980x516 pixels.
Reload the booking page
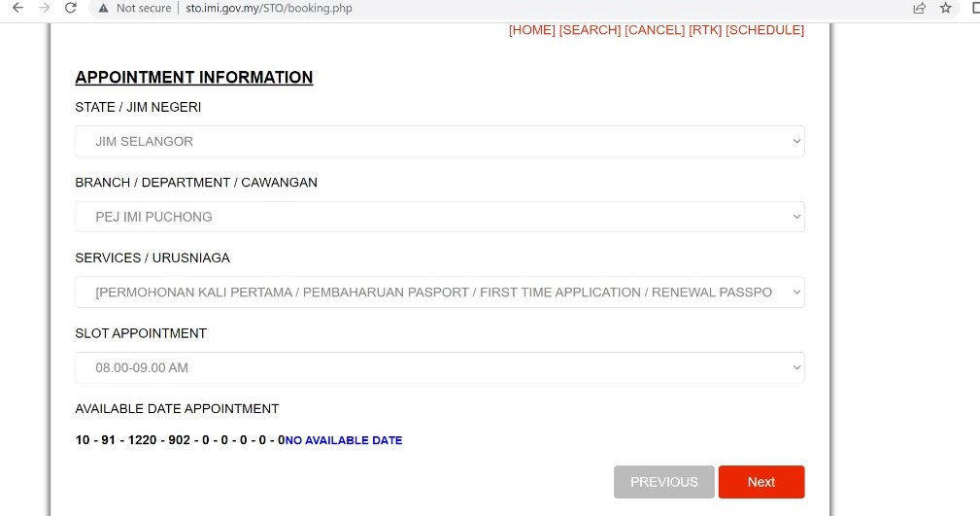70,8
